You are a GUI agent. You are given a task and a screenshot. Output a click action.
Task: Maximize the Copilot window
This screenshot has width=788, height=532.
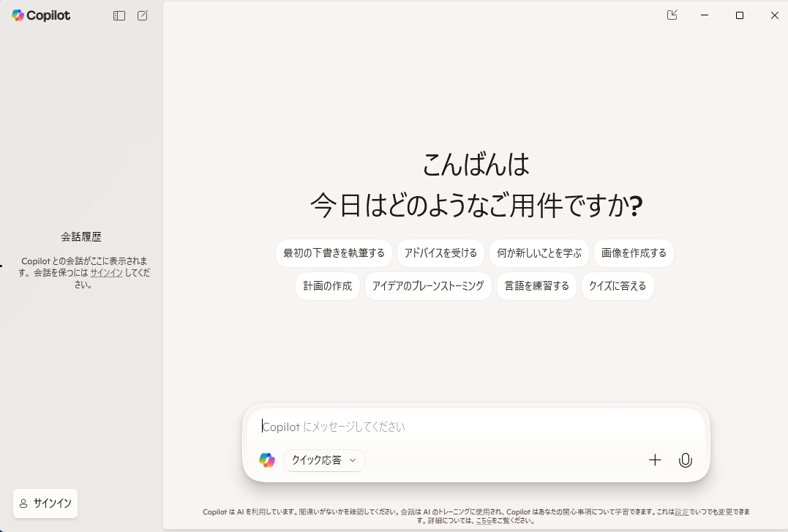(x=740, y=15)
